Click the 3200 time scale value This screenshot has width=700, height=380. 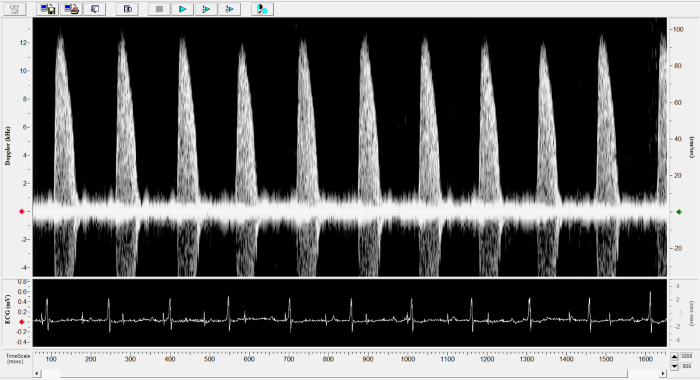[x=687, y=356]
